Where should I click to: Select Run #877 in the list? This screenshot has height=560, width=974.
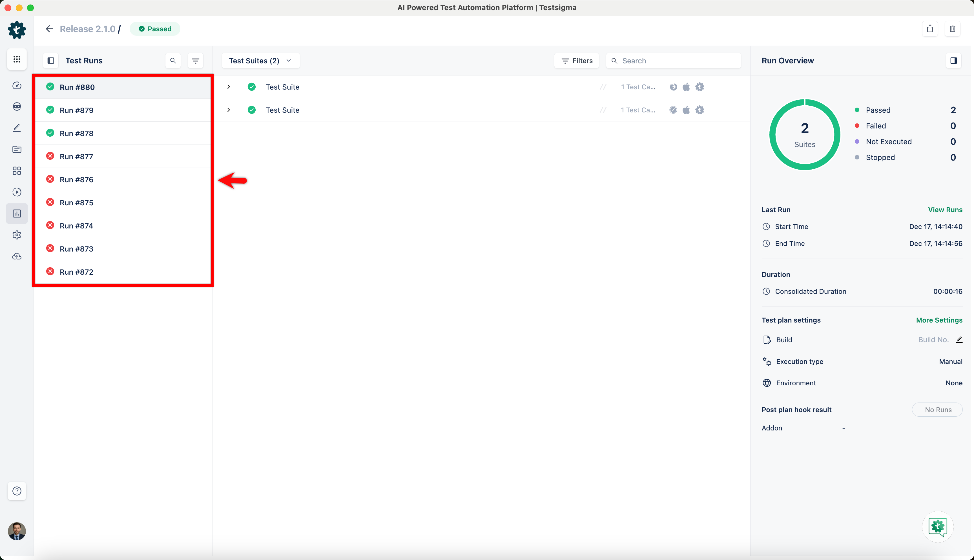click(77, 157)
